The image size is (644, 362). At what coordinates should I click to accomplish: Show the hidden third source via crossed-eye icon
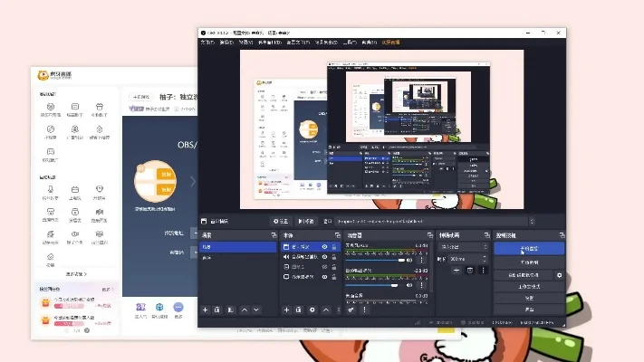[x=324, y=267]
